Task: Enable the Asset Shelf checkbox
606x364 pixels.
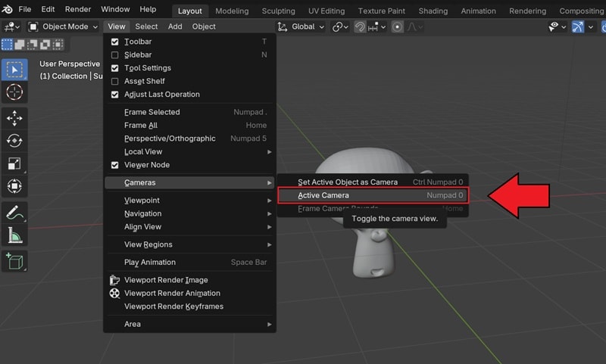Action: point(115,82)
